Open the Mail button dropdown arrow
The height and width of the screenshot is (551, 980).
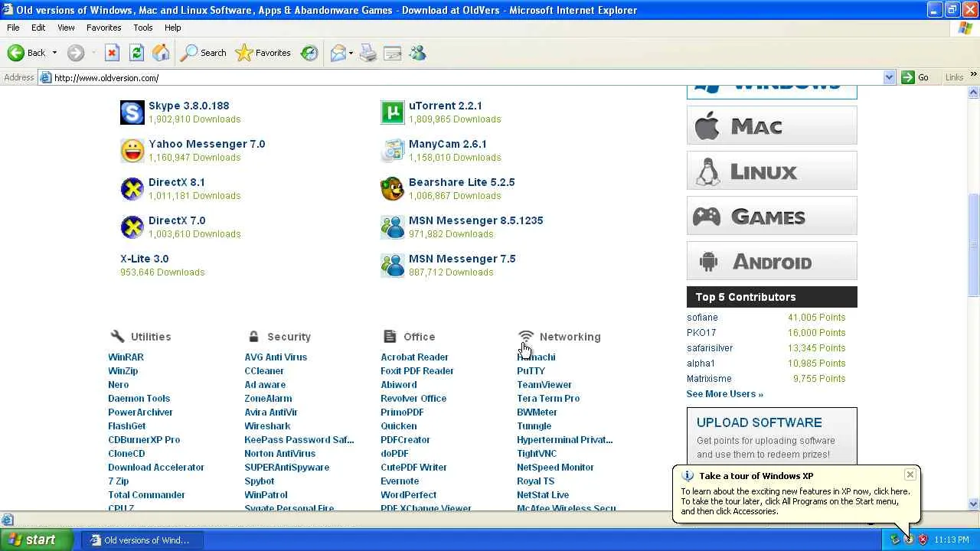[351, 53]
